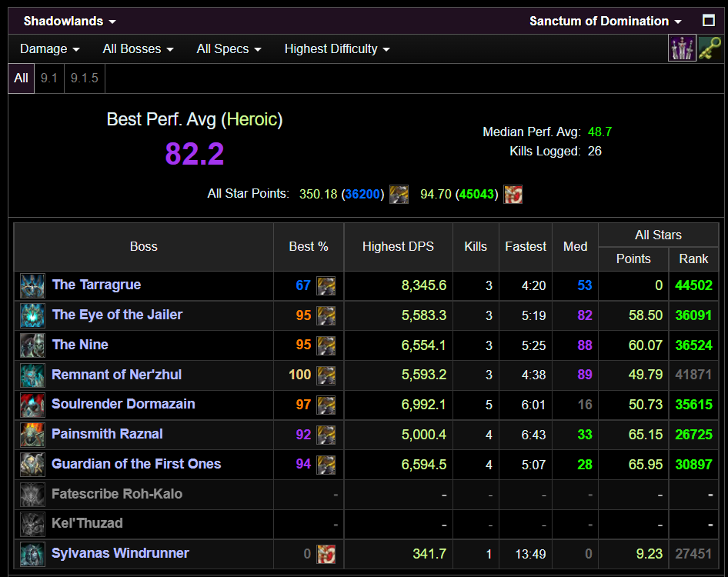Click the Best % column header

(x=309, y=246)
